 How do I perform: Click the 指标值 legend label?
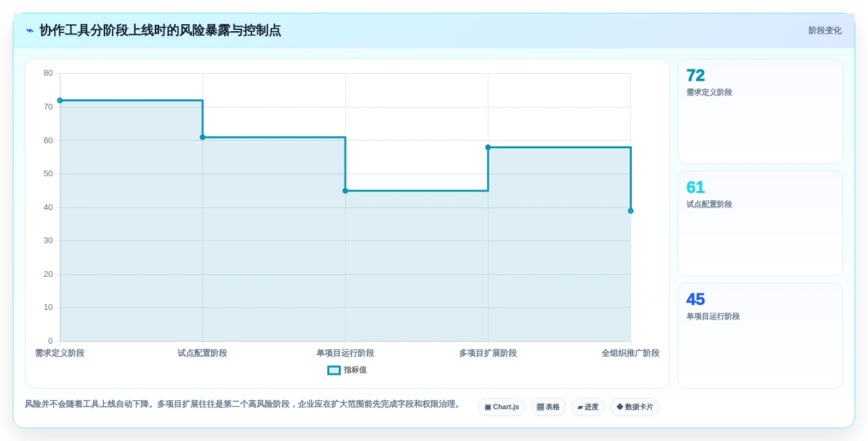pos(355,370)
